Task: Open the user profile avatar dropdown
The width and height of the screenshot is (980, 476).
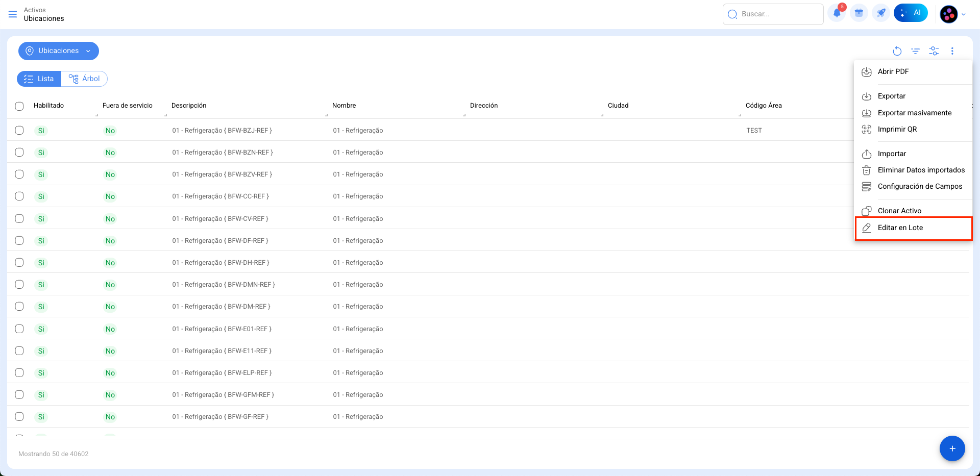Action: [x=952, y=14]
